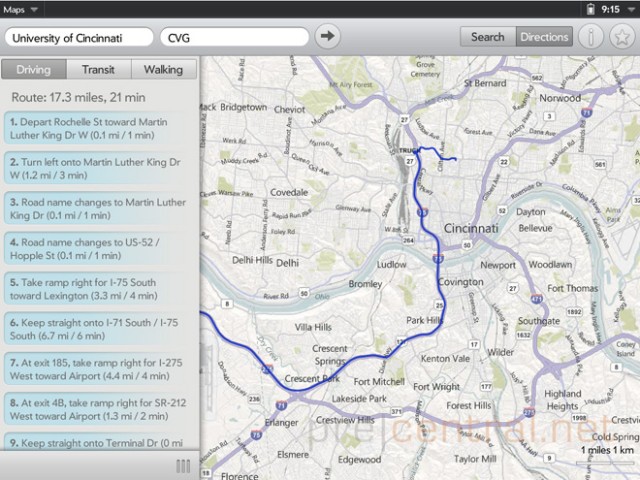Click the Route: 17.3 miles, 21 min summary
640x480 pixels.
click(x=78, y=97)
